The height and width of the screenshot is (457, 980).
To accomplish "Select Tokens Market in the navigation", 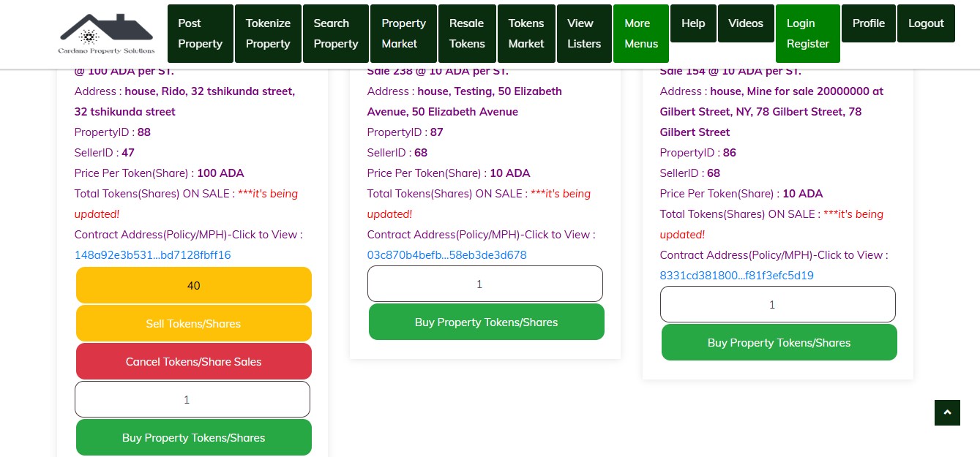I will tap(525, 34).
